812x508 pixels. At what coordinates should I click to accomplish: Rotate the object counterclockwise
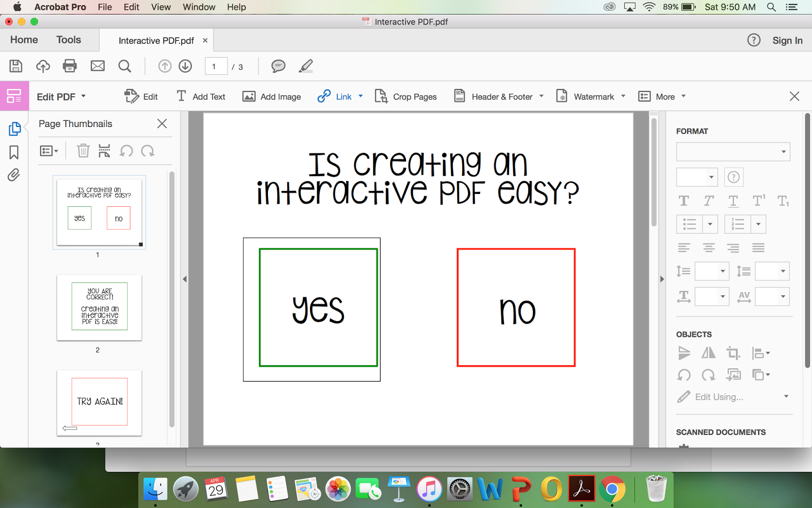tap(684, 375)
